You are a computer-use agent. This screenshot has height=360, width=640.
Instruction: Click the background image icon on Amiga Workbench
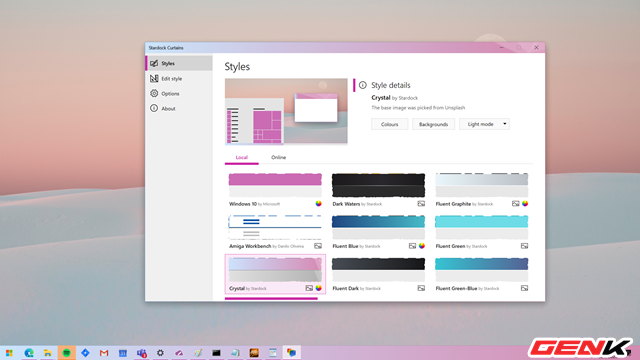point(318,246)
